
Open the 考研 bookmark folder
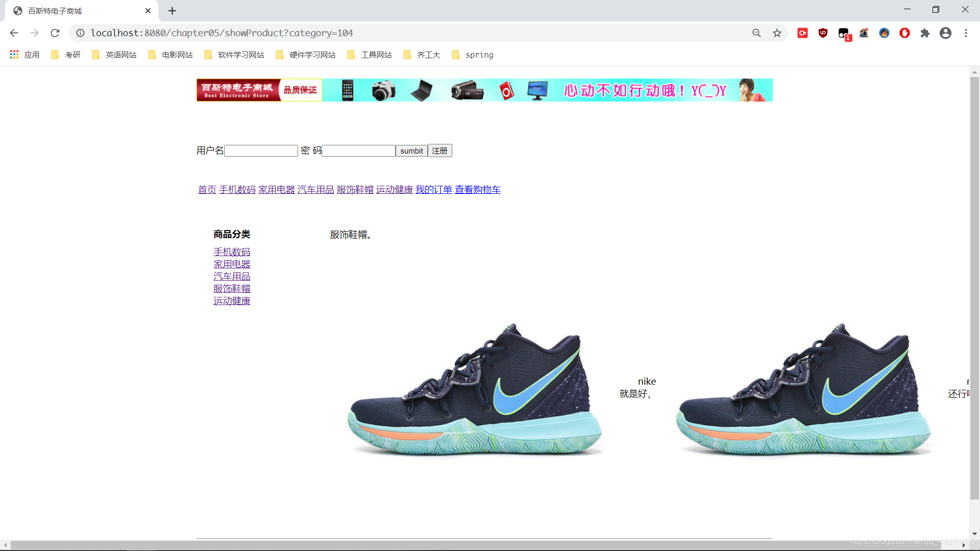coord(66,55)
